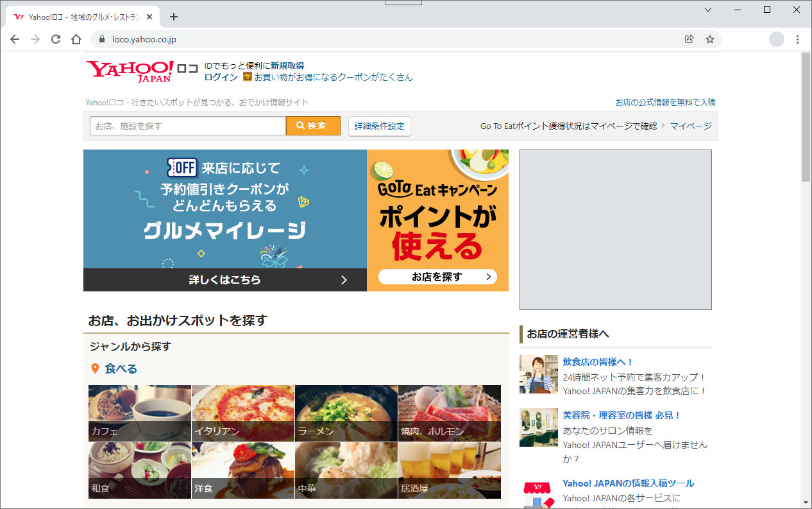Click the ログイン link

[221, 77]
